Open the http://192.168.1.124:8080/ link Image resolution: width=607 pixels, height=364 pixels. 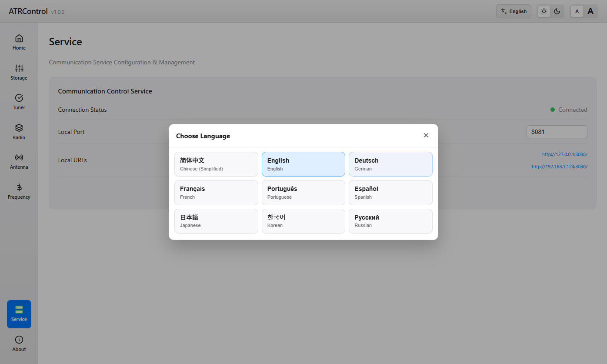click(x=559, y=167)
